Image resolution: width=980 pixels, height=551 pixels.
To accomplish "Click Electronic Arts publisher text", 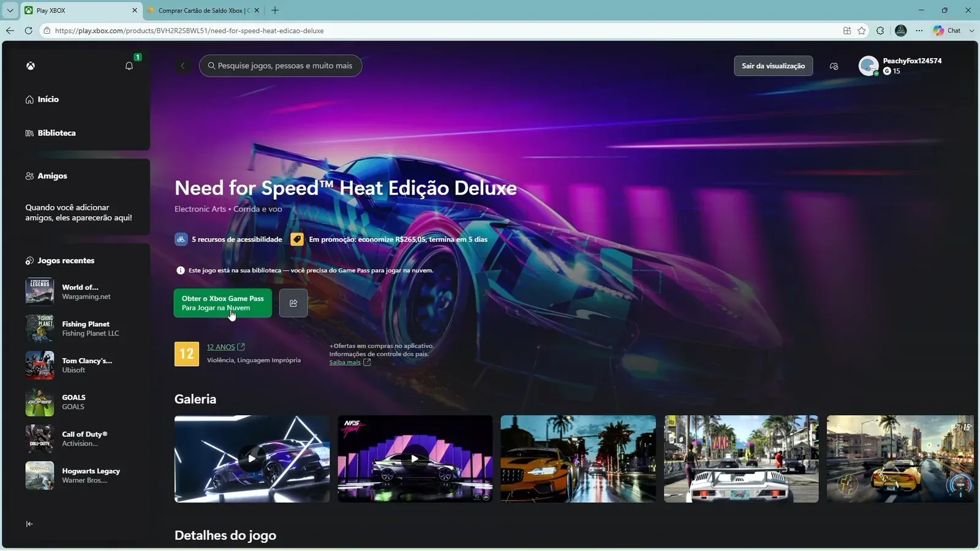I will 200,209.
